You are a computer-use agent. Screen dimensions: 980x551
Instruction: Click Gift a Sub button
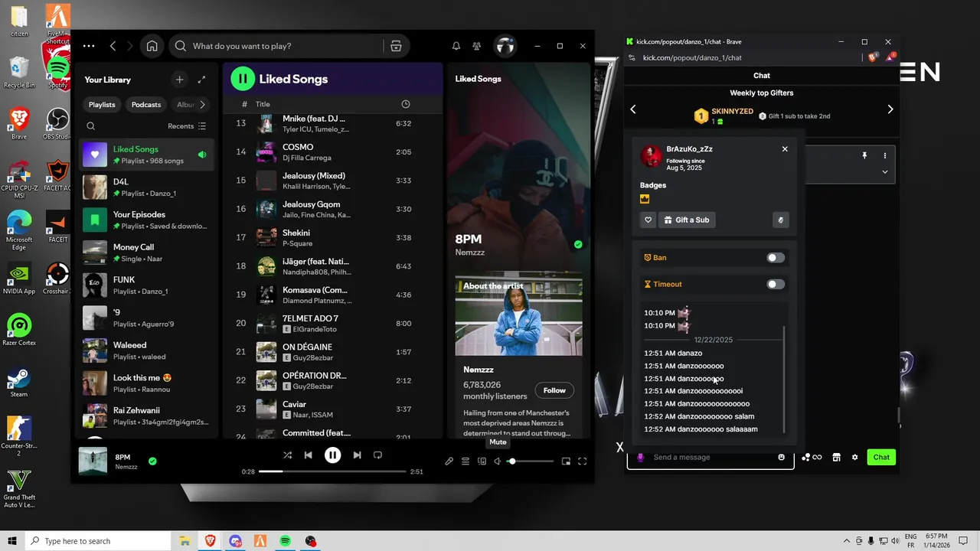[x=687, y=220]
